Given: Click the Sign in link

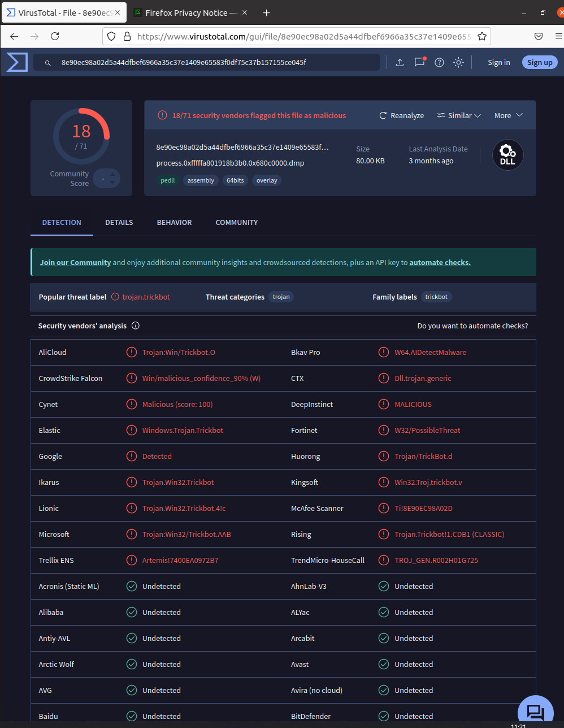Looking at the screenshot, I should 499,62.
